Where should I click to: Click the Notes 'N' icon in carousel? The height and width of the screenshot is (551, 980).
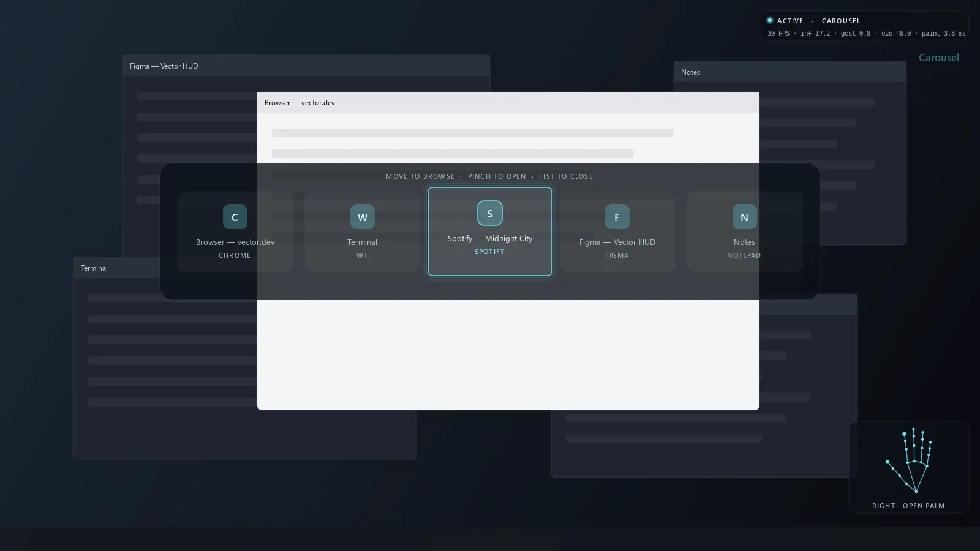(745, 217)
